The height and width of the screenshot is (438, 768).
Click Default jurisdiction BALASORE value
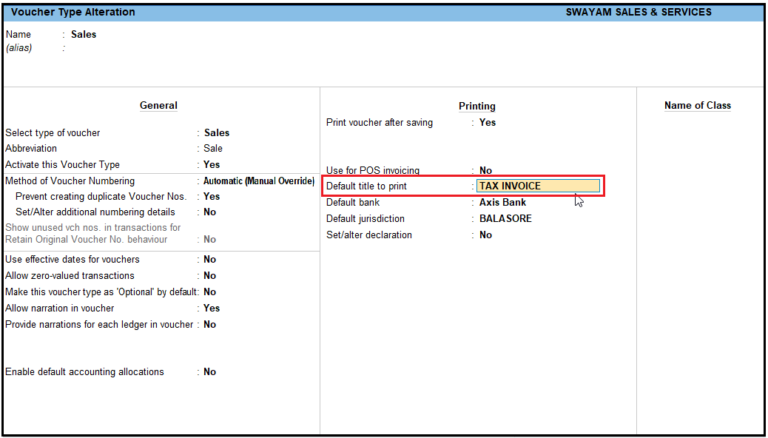[x=505, y=219]
